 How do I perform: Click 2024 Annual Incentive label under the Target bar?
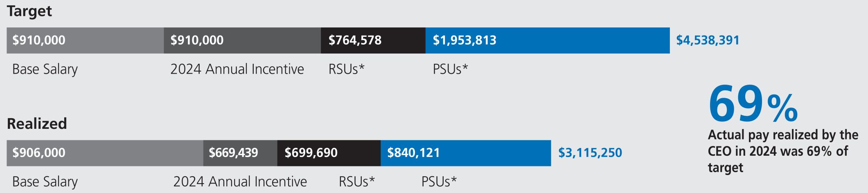point(237,69)
